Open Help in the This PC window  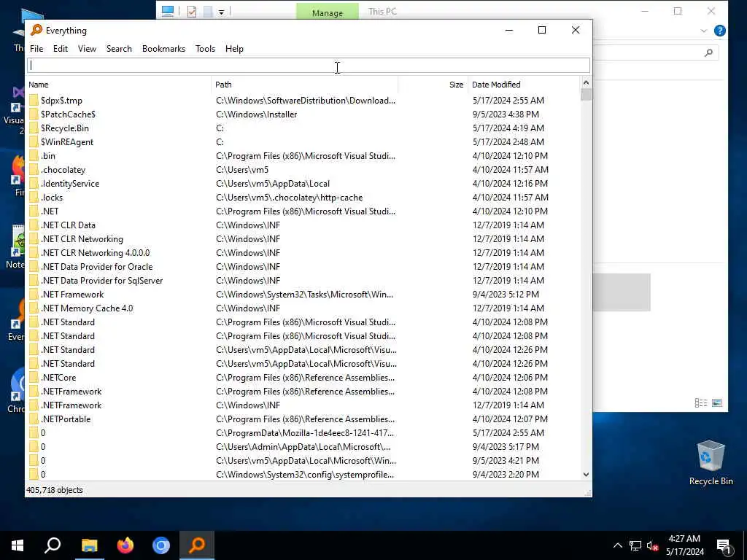coord(720,31)
